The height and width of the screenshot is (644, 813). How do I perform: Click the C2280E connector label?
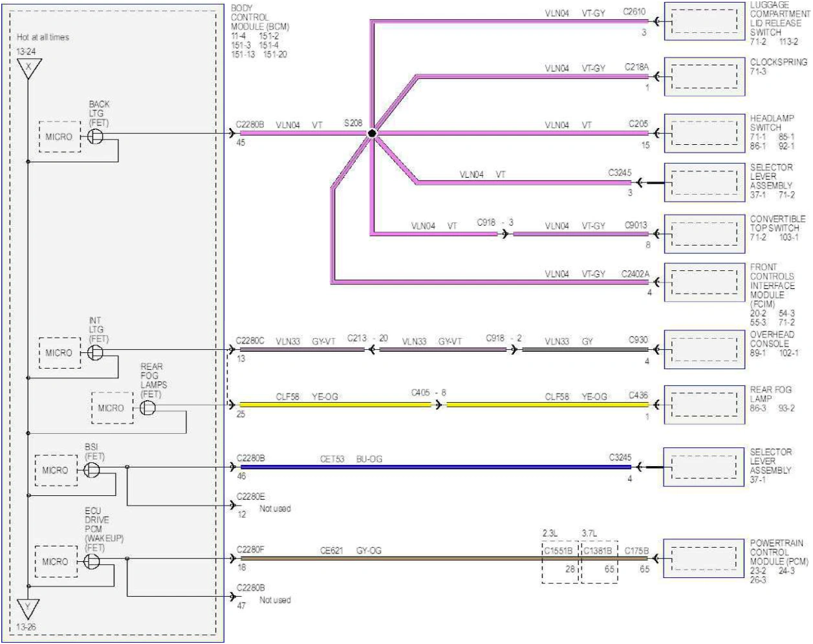(251, 497)
